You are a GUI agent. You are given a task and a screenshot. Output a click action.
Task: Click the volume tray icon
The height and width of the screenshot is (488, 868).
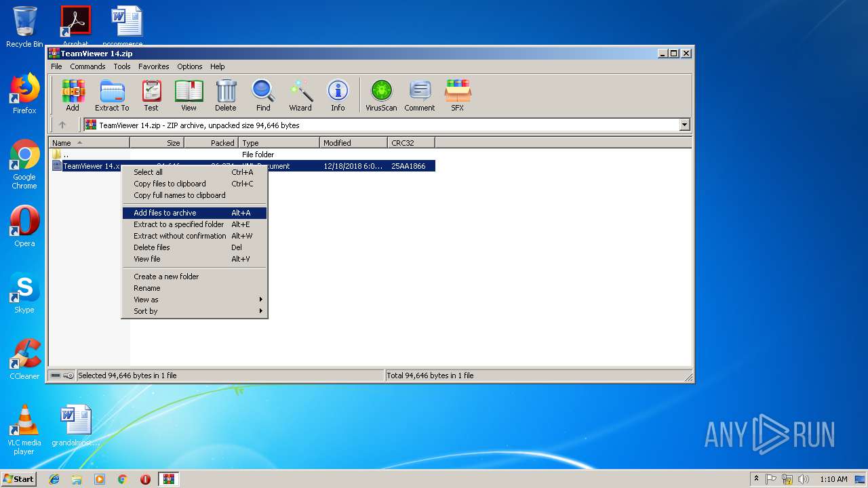pos(804,479)
